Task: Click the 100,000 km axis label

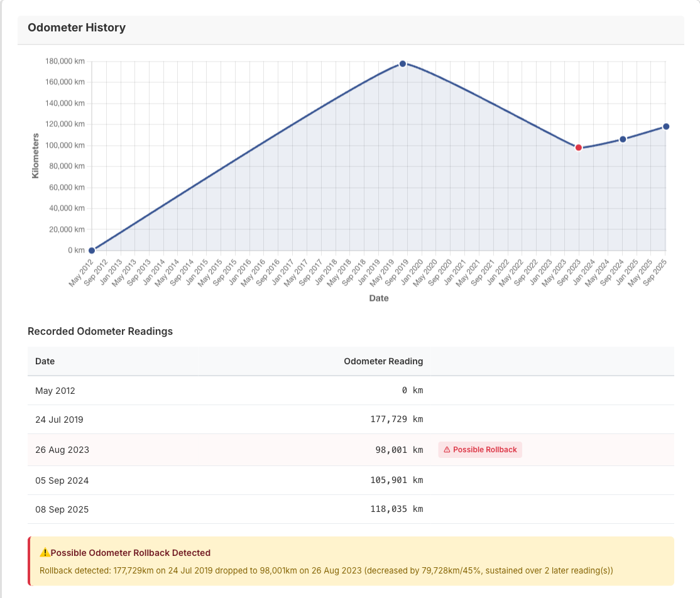Action: [65, 146]
